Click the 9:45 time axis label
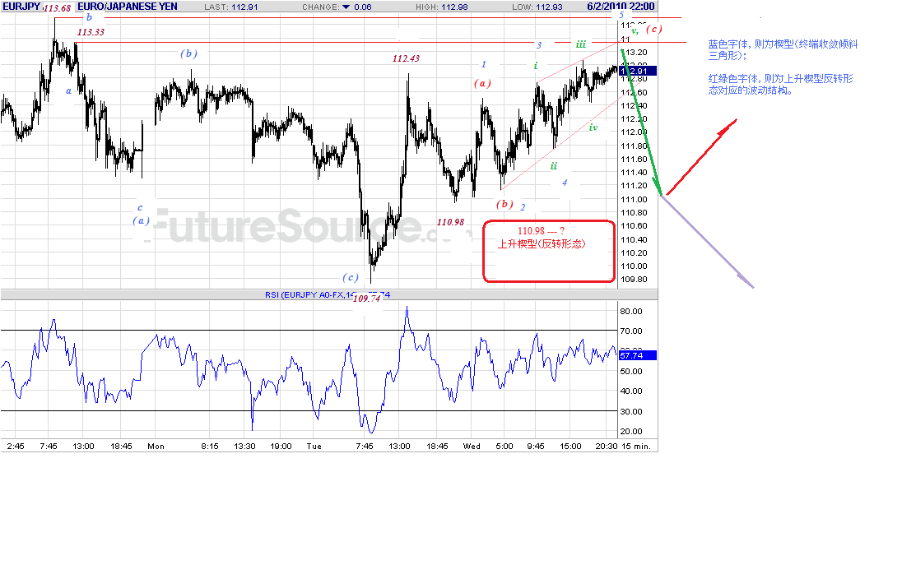The width and height of the screenshot is (902, 588). [x=536, y=446]
